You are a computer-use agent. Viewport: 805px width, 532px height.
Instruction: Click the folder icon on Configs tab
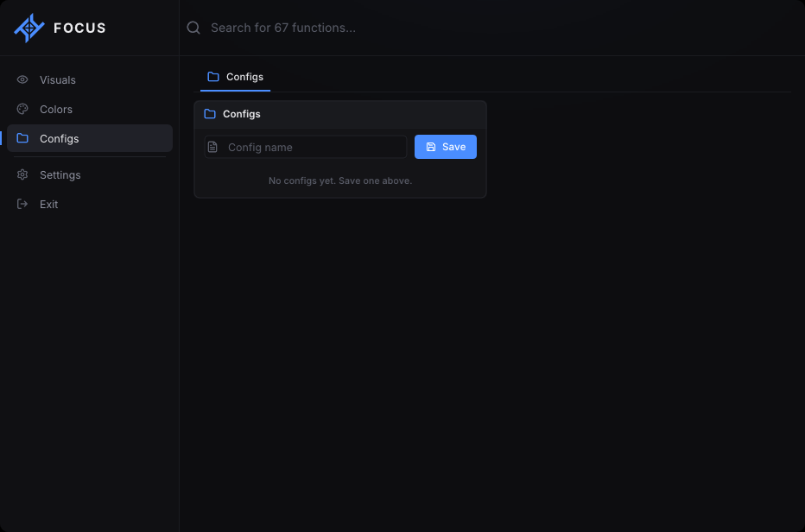pos(213,77)
